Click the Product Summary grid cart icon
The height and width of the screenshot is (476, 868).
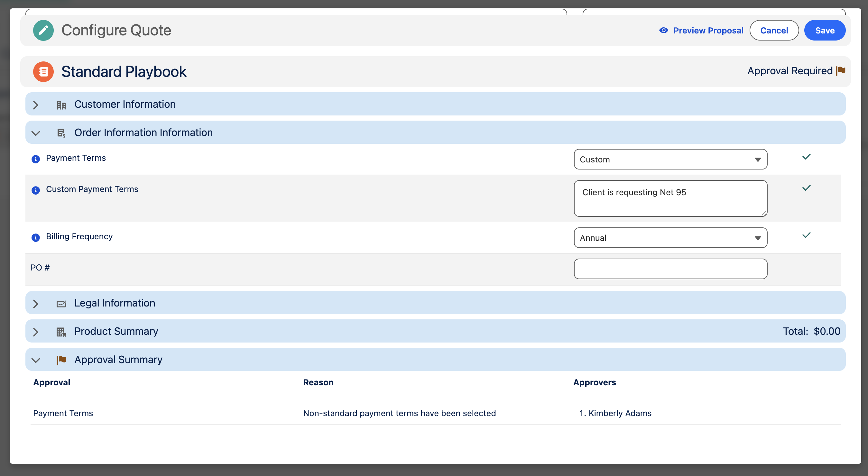(61, 332)
